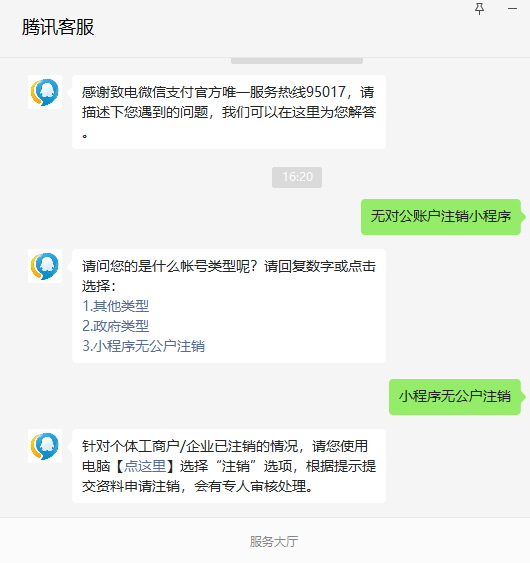This screenshot has width=530, height=563.
Task: Click the avatar beside the 95017 greeting
Action: (x=45, y=92)
